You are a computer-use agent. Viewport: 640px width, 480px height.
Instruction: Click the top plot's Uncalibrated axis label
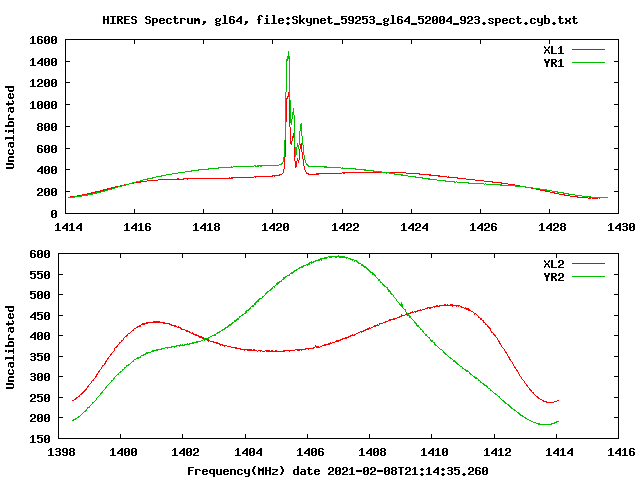tap(10, 127)
